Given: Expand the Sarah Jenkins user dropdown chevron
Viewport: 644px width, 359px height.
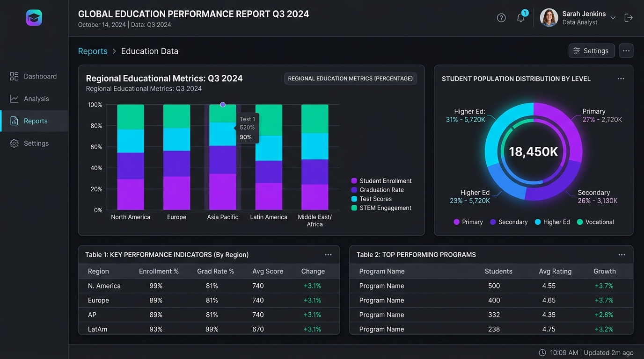Looking at the screenshot, I should pyautogui.click(x=613, y=18).
